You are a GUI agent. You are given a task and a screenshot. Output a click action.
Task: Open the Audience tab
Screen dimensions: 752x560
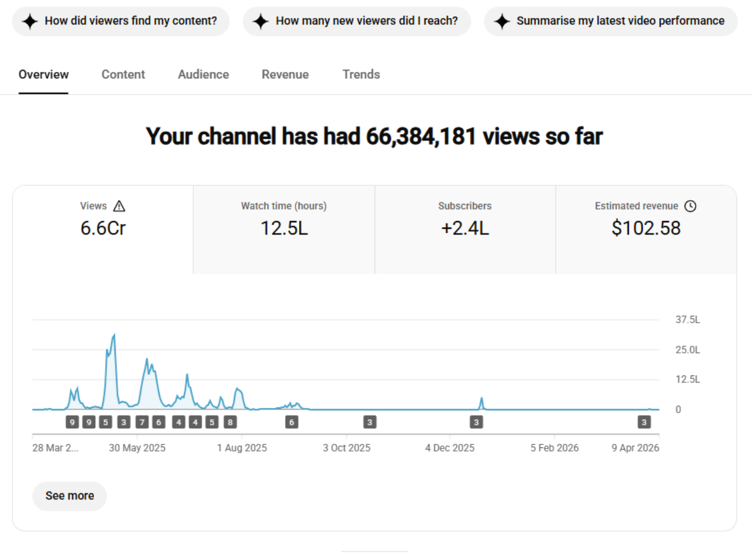point(203,74)
